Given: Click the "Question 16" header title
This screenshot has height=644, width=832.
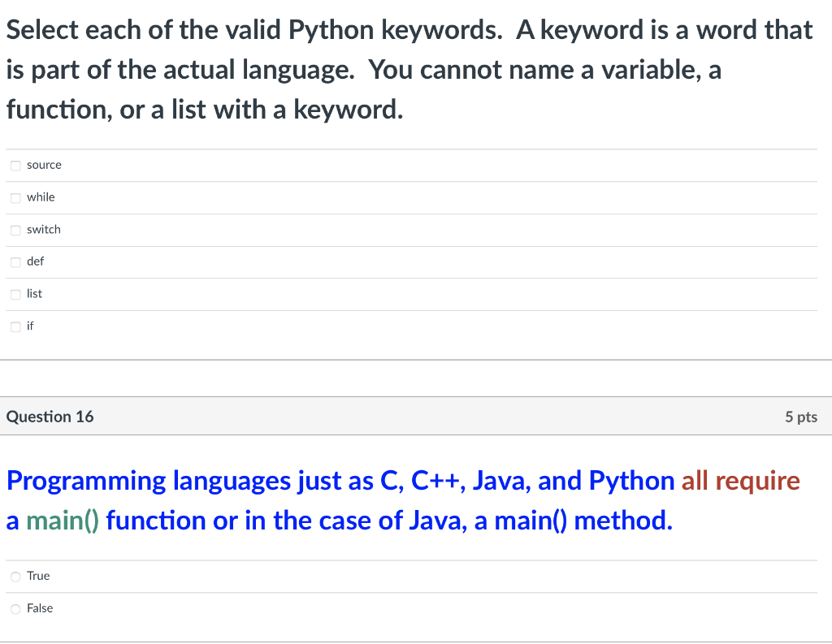Looking at the screenshot, I should [x=50, y=417].
